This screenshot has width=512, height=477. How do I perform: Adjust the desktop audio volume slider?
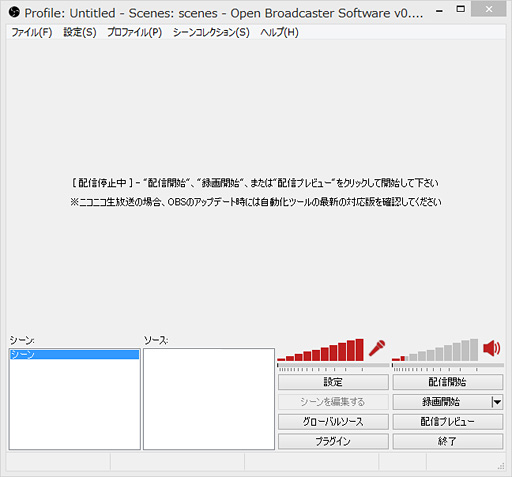pyautogui.click(x=448, y=366)
